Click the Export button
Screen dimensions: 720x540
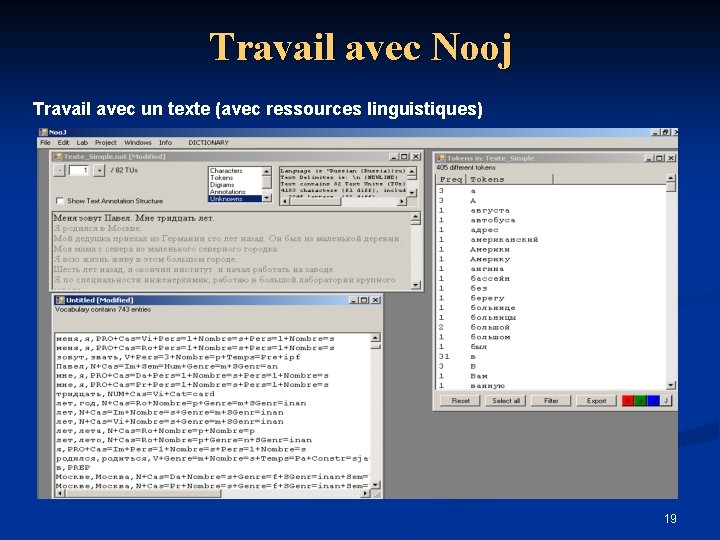(596, 401)
